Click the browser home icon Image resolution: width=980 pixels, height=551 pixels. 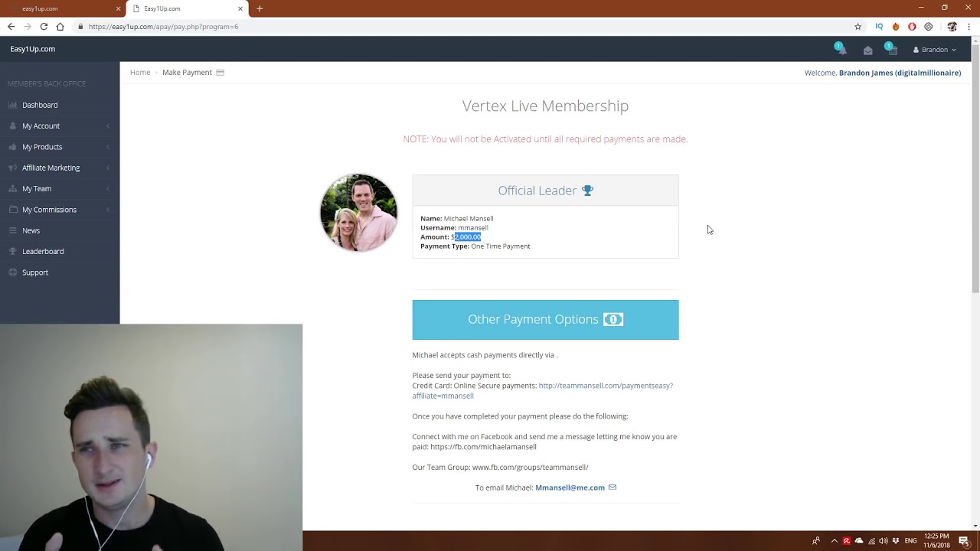point(60,27)
